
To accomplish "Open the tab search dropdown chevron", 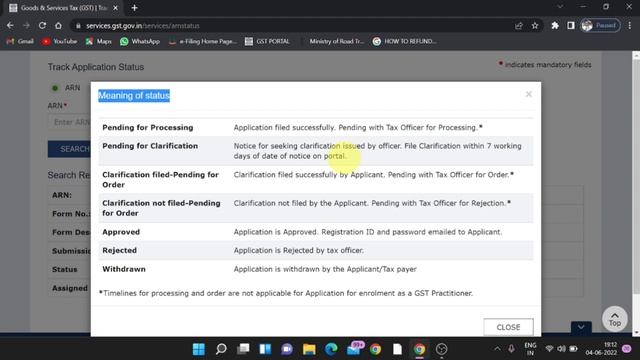I will [x=560, y=7].
